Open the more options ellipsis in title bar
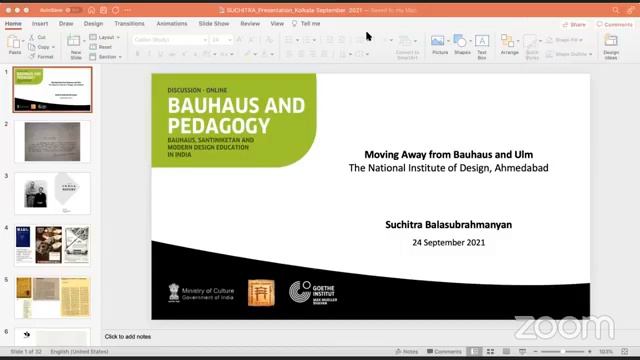Screen dimensions: 640x360 [127, 10]
